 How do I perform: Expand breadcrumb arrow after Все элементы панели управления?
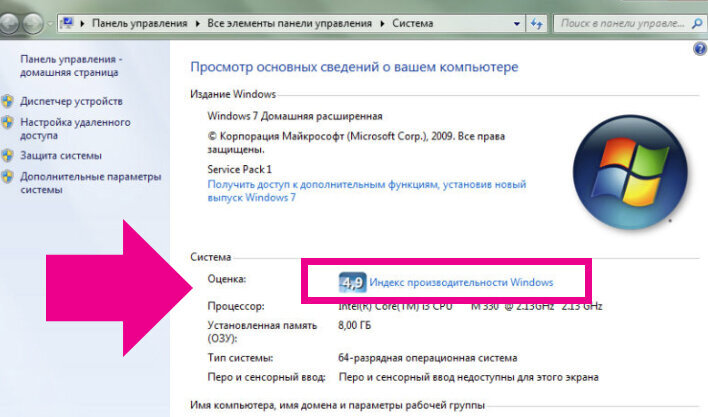[382, 23]
